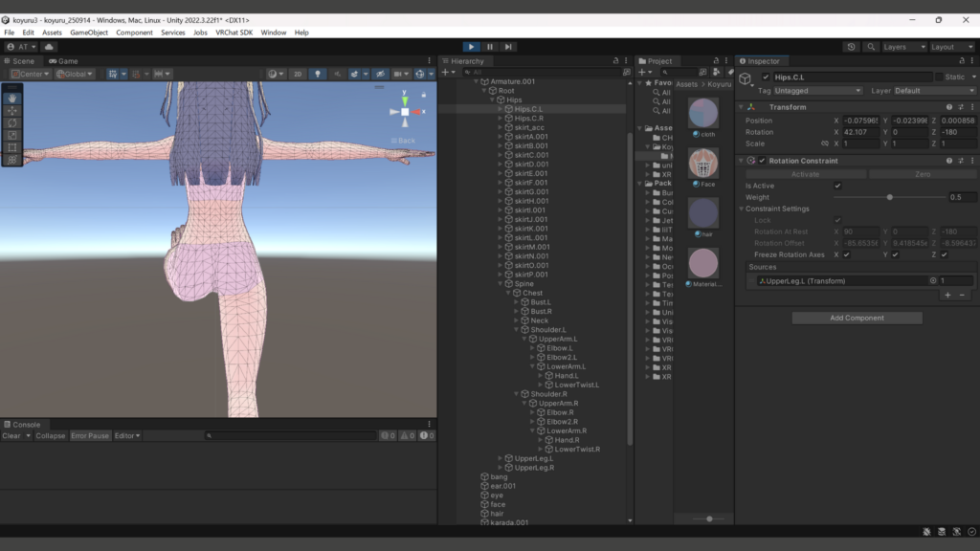Select the Rect tool in Scene toolbar

[12, 147]
